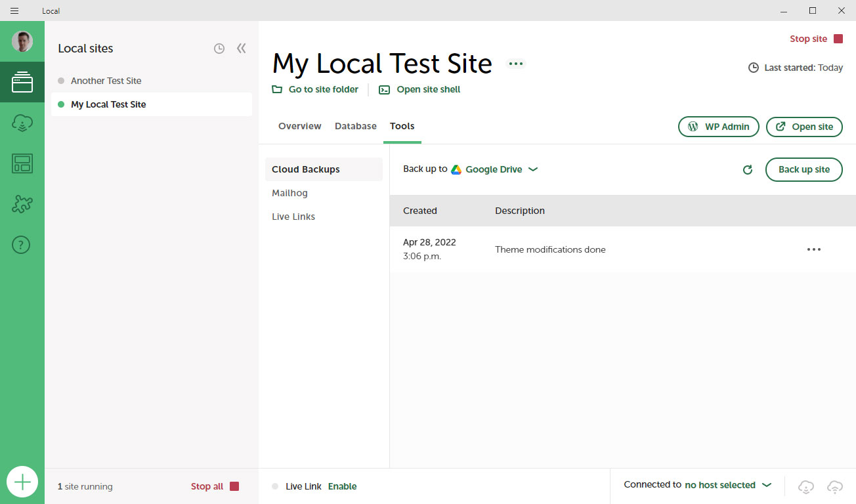Click the Theme modifications done description
The width and height of the screenshot is (856, 504).
tap(550, 249)
